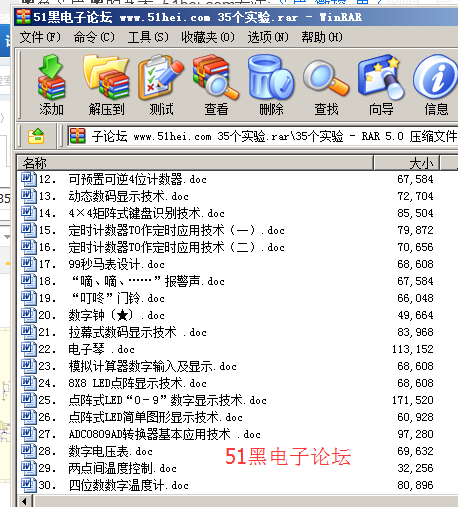The height and width of the screenshot is (507, 458).
Task: Open the 选项(N) menu
Action: click(268, 37)
